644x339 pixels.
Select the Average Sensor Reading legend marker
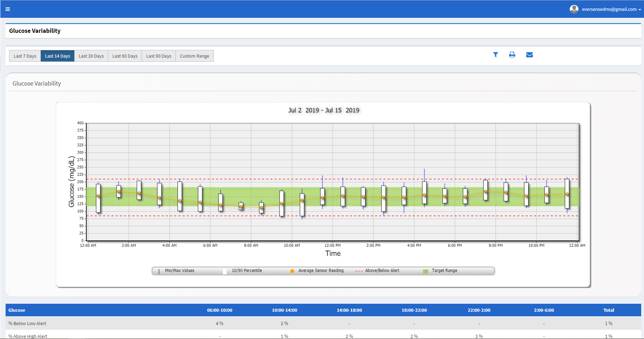click(x=292, y=271)
